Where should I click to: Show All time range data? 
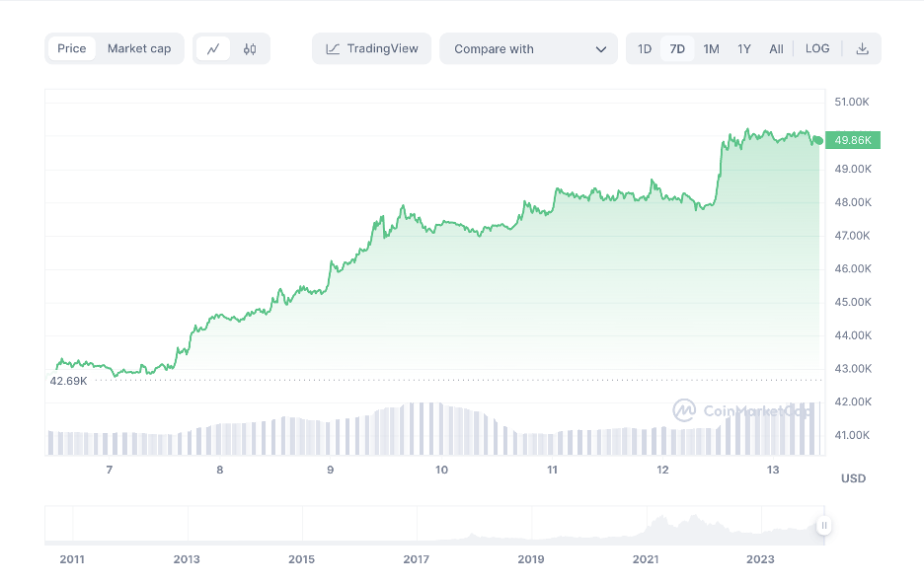pos(777,49)
